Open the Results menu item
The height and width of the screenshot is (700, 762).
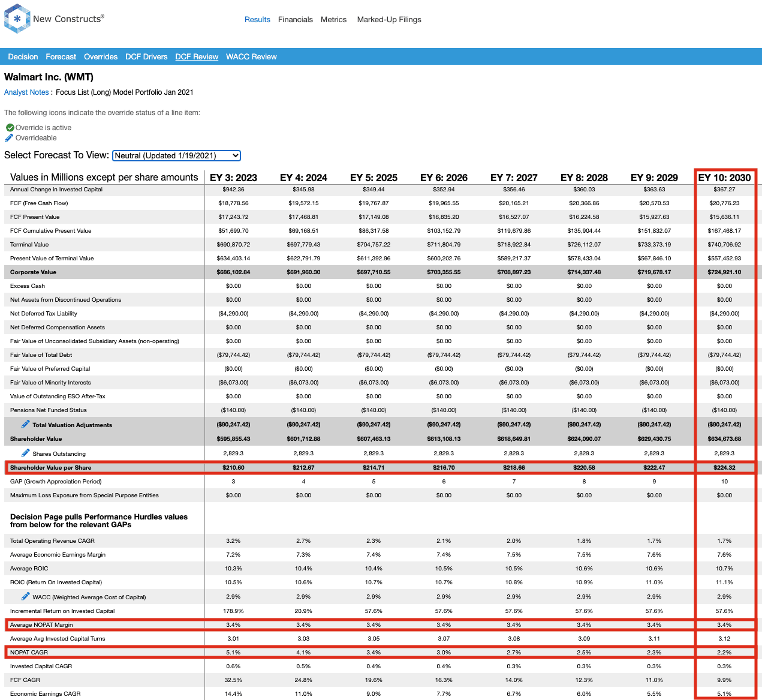coord(257,20)
